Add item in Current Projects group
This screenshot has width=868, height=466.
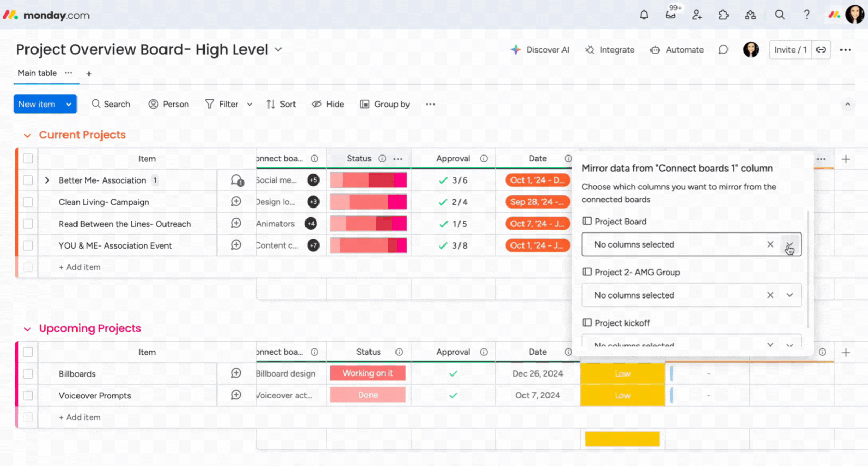pos(80,267)
